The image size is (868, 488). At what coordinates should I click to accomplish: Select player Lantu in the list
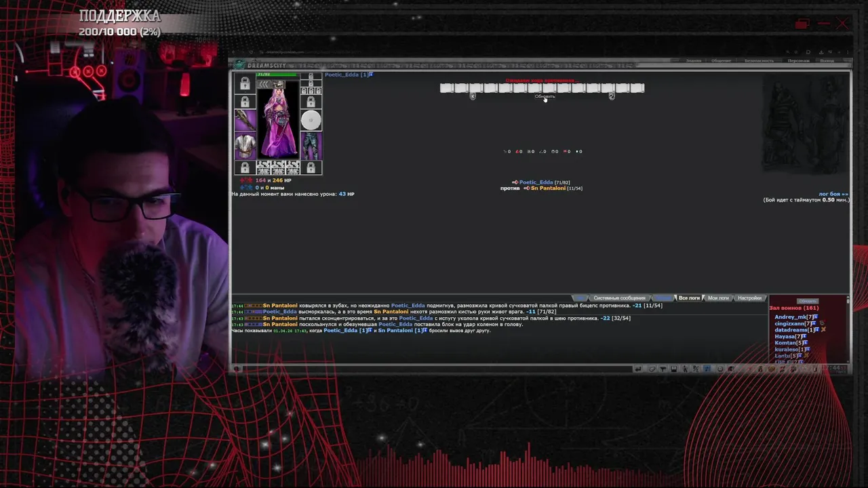783,356
